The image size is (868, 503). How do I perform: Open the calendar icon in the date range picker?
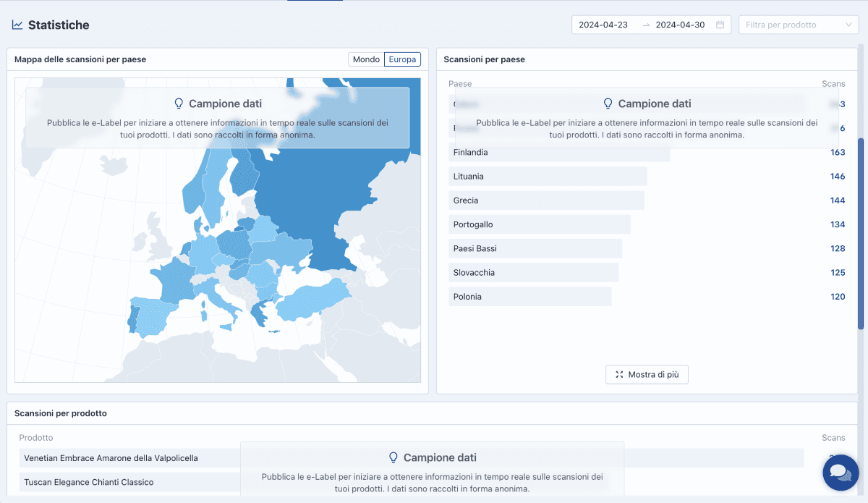tap(720, 24)
